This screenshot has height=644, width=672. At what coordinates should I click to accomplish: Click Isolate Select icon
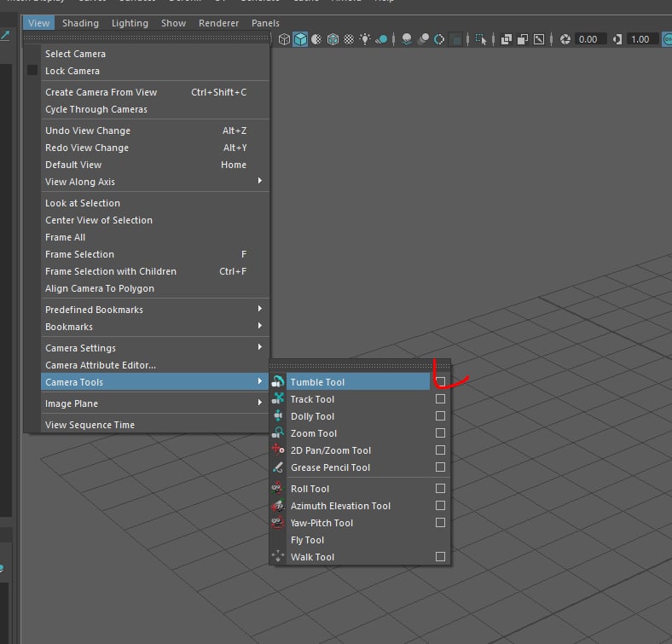(481, 39)
